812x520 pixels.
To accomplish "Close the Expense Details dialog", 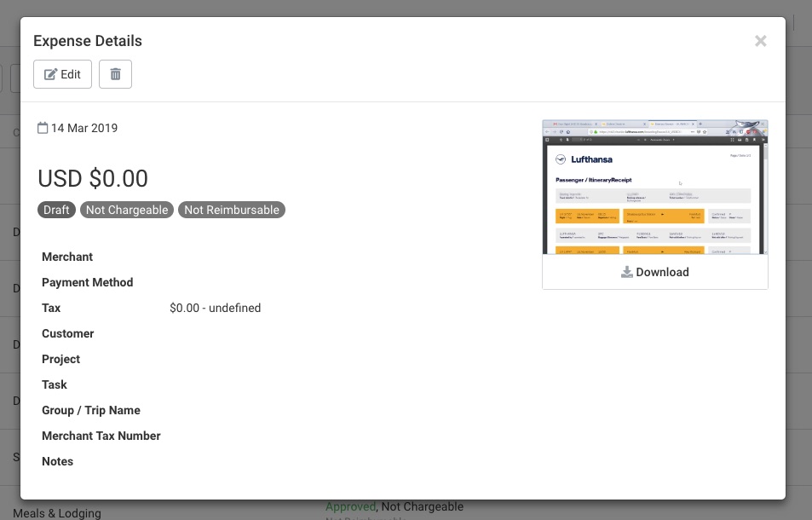I will [760, 41].
